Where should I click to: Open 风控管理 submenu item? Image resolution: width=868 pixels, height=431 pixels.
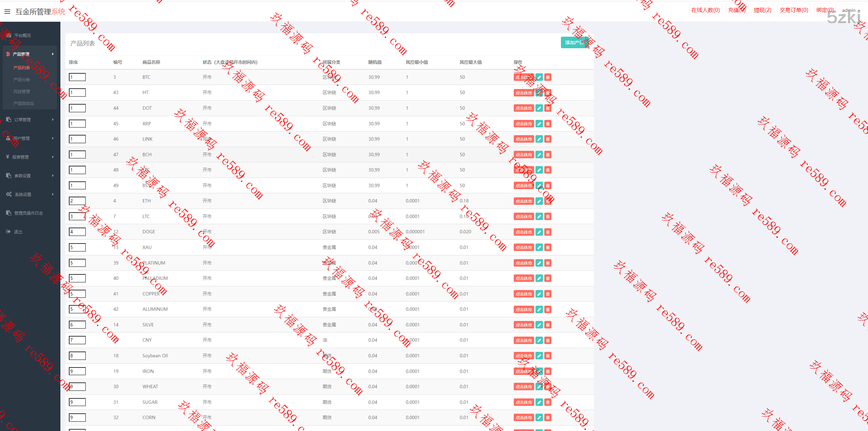(x=22, y=91)
